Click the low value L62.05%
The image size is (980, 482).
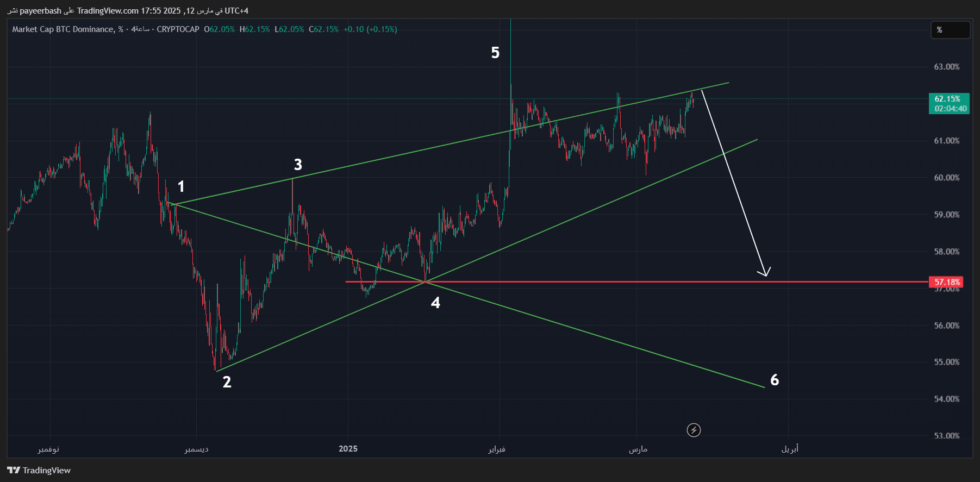point(289,29)
